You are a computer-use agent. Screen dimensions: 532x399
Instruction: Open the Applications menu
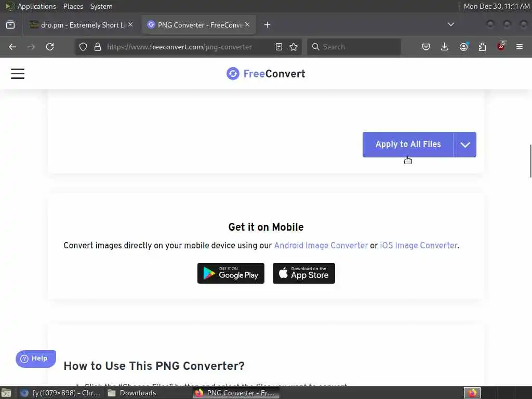pyautogui.click(x=37, y=6)
